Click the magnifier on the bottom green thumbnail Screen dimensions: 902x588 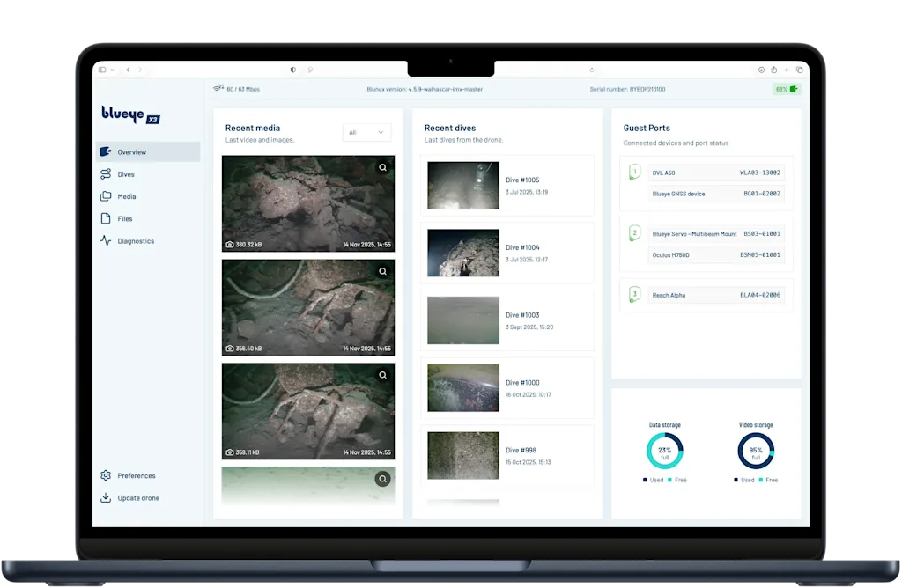tap(382, 479)
